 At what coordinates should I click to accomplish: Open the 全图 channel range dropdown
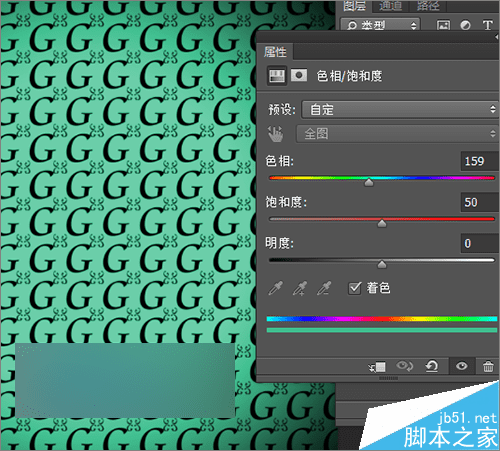(x=397, y=134)
